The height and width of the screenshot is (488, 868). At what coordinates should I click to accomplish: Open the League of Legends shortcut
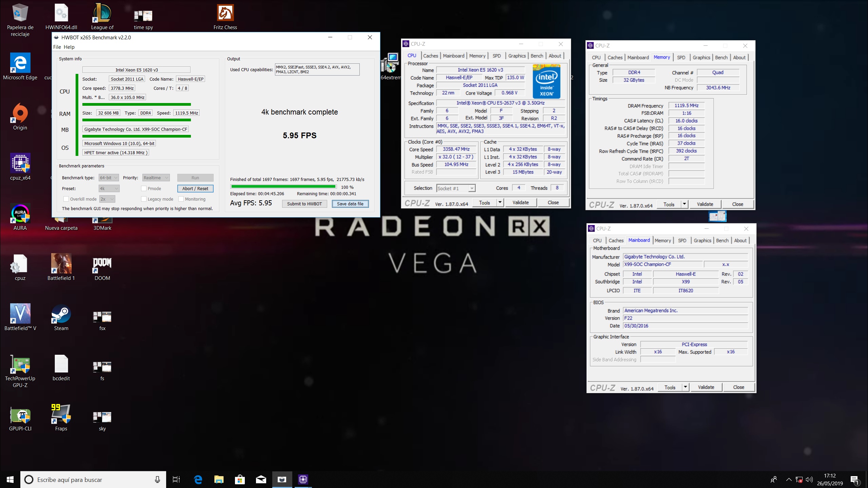[102, 16]
